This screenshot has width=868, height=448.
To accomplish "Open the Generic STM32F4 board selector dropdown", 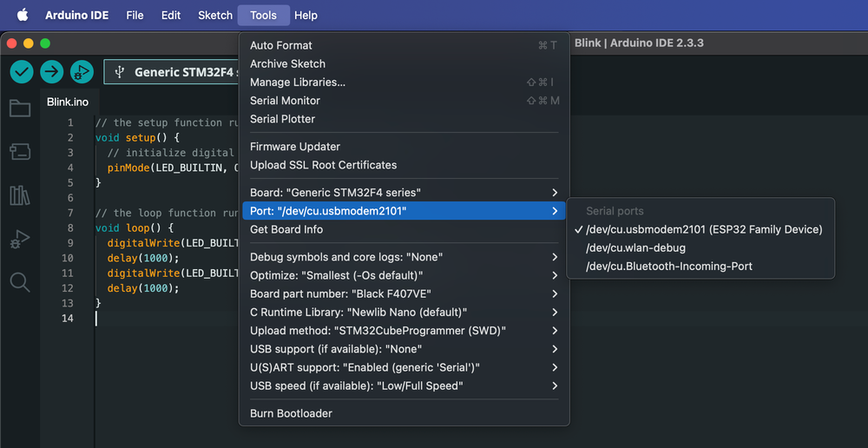I will coord(172,72).
